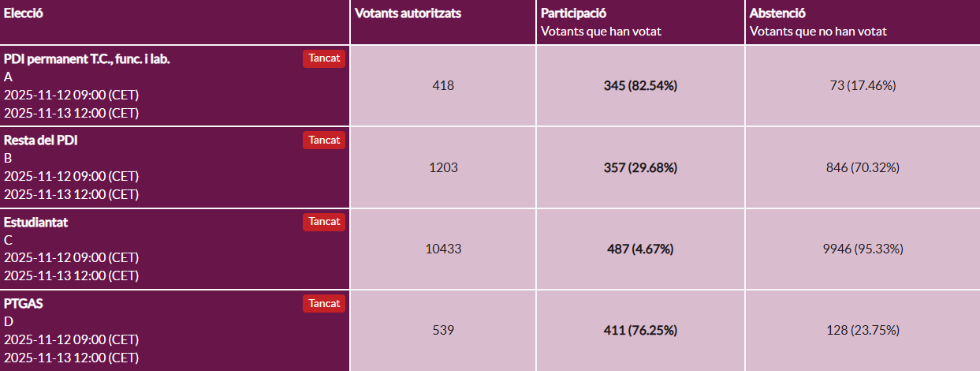This screenshot has width=980, height=371.
Task: Click the 411 (76.25%) participation value
Action: click(640, 330)
